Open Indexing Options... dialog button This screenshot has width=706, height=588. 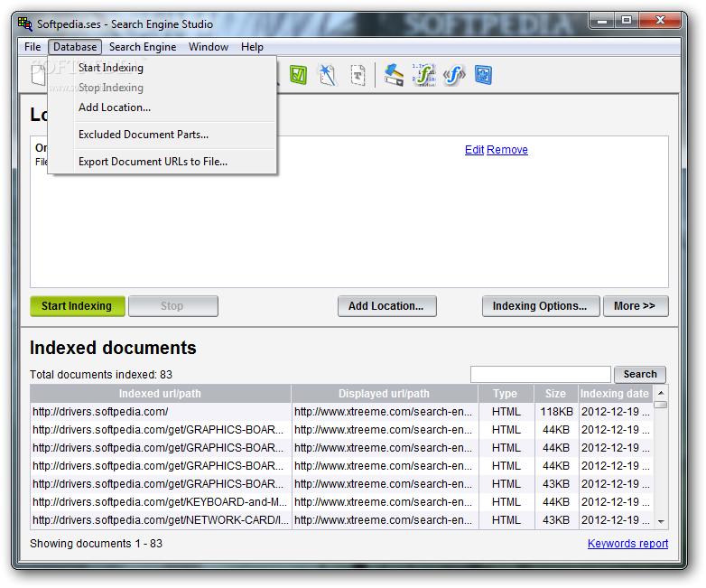[540, 306]
